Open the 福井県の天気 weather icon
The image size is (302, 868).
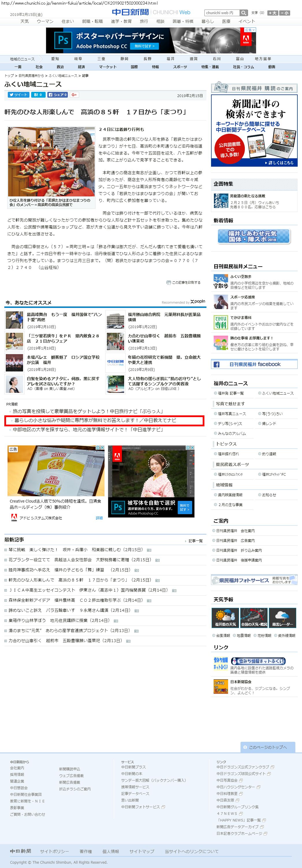pos(225,617)
